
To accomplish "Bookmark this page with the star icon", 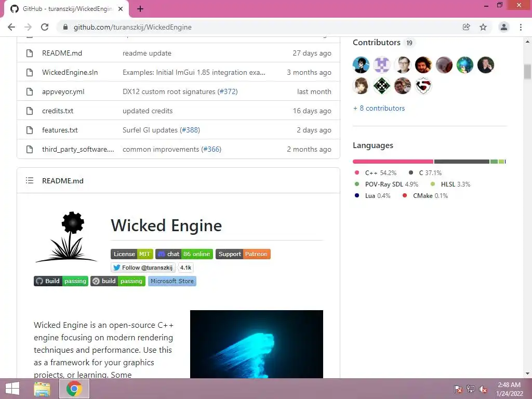I will click(483, 27).
